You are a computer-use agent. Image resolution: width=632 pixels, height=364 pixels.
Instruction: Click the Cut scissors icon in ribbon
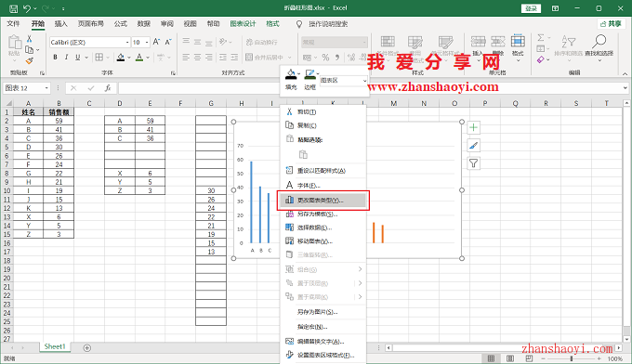29,39
